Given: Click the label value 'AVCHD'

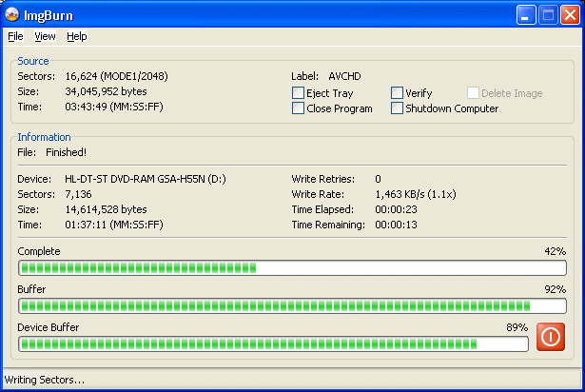Looking at the screenshot, I should point(344,76).
